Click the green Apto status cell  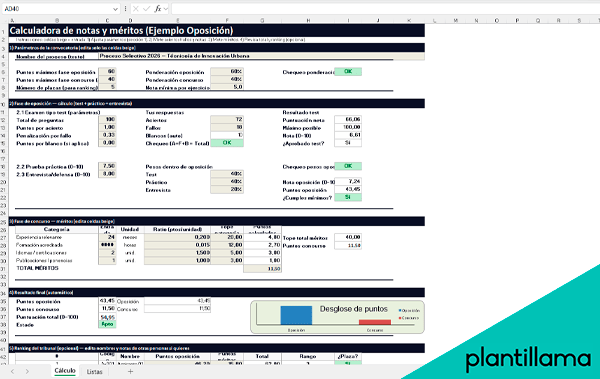(x=107, y=324)
